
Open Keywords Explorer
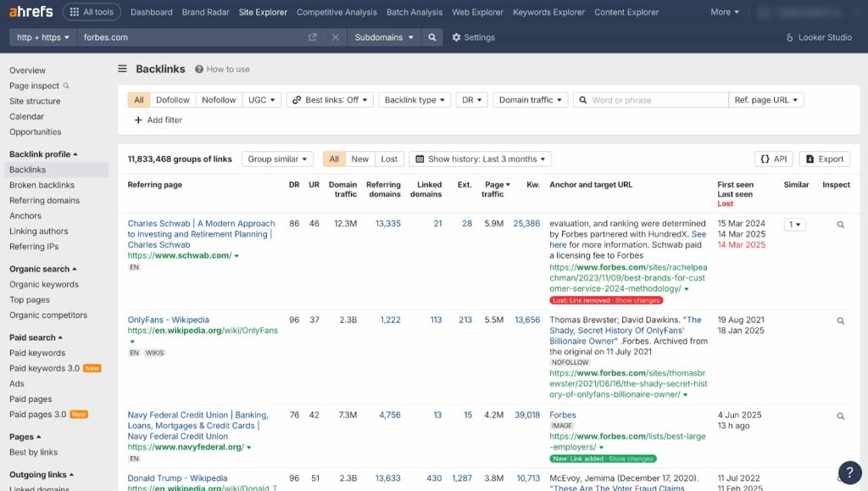(548, 12)
